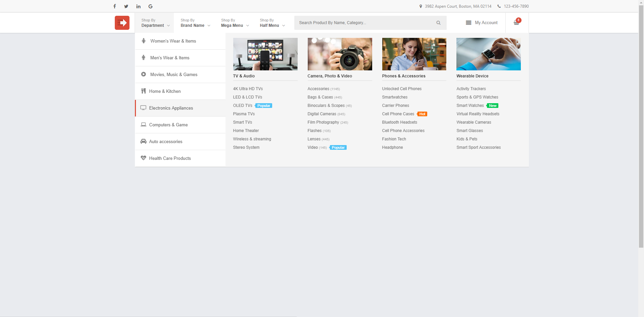Click the Home & Kitchen utensils icon
644x317 pixels.
(x=144, y=91)
